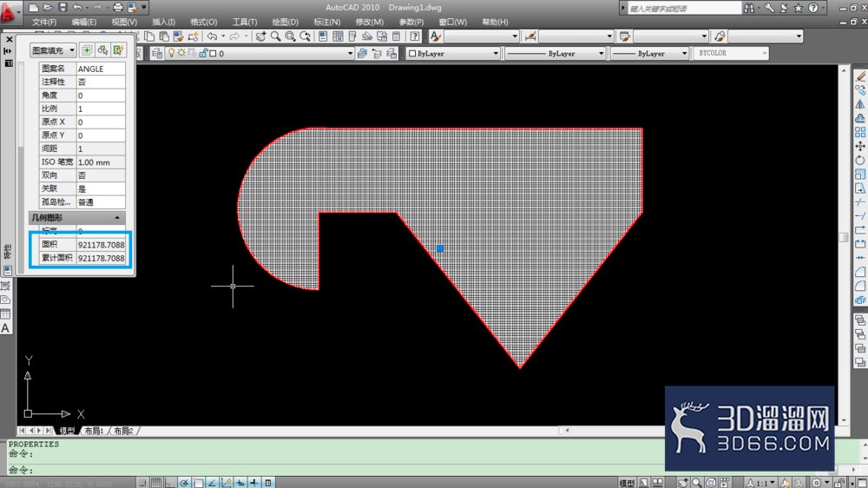Viewport: 868px width, 488px height.
Task: Click Plot printer icon in quick access toolbar
Action: [x=118, y=8]
